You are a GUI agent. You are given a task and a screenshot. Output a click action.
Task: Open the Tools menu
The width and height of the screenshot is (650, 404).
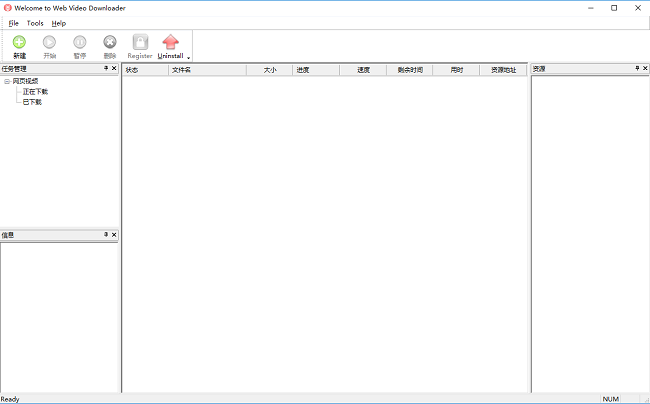tap(35, 23)
